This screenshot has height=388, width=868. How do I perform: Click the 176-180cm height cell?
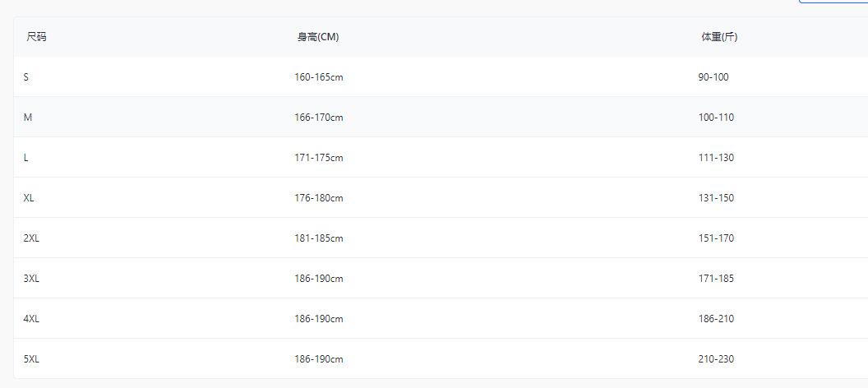[x=318, y=198]
